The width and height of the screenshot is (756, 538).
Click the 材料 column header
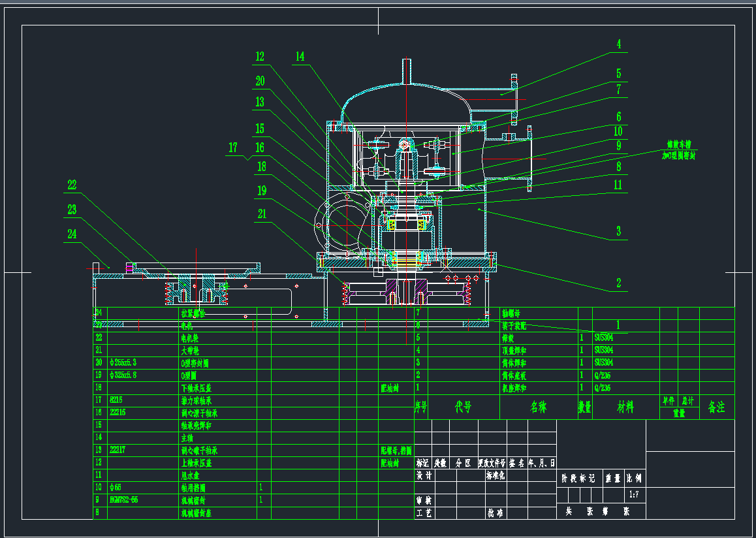pos(625,407)
